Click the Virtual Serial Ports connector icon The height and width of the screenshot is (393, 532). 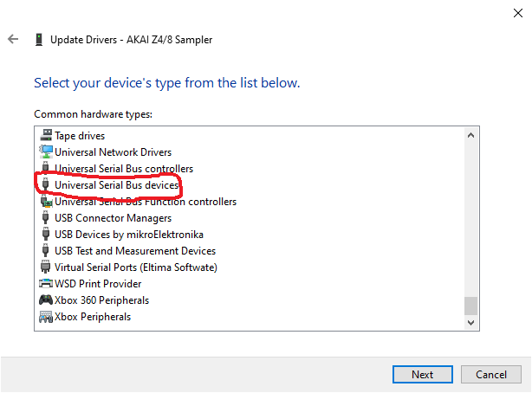[x=45, y=267]
